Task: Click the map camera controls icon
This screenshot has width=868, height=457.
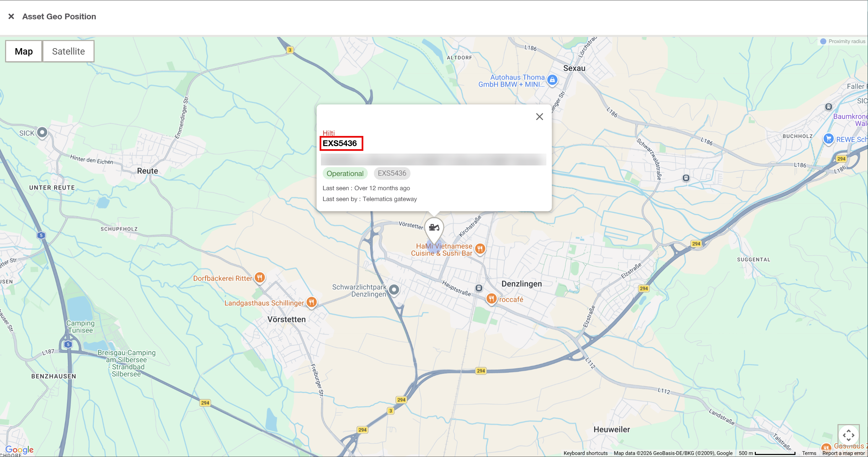Action: pyautogui.click(x=848, y=435)
